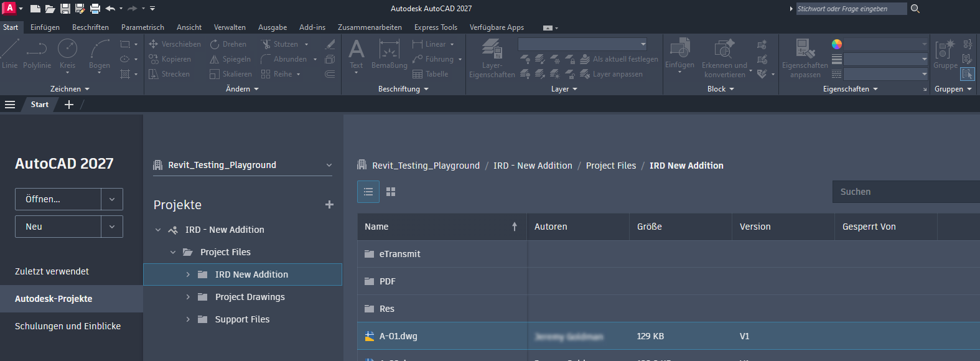Add a new project with plus icon

(329, 205)
